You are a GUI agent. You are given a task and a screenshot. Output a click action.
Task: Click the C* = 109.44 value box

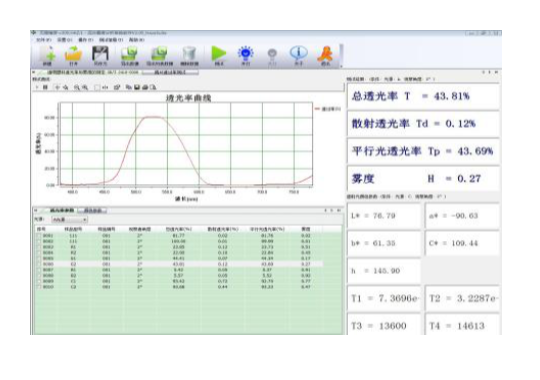coord(462,244)
